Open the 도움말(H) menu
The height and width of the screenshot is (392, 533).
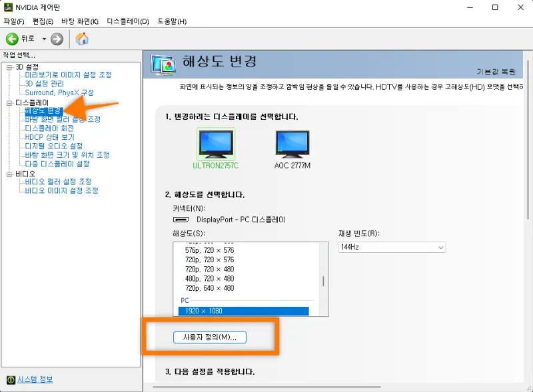(x=172, y=21)
